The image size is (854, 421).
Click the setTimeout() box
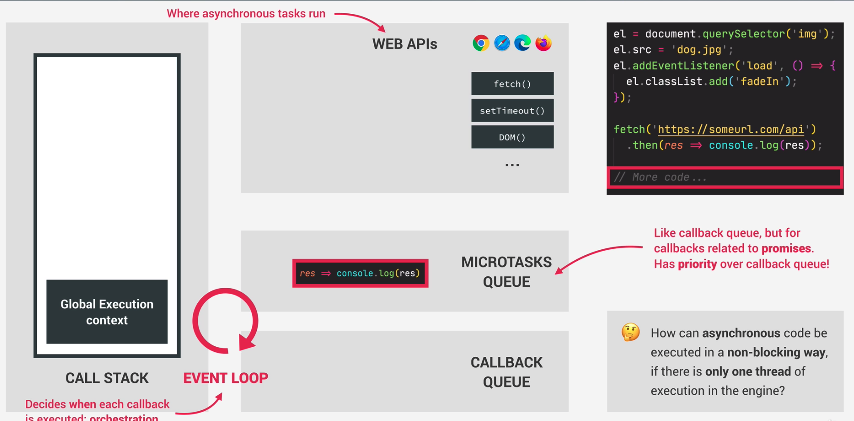pyautogui.click(x=512, y=110)
